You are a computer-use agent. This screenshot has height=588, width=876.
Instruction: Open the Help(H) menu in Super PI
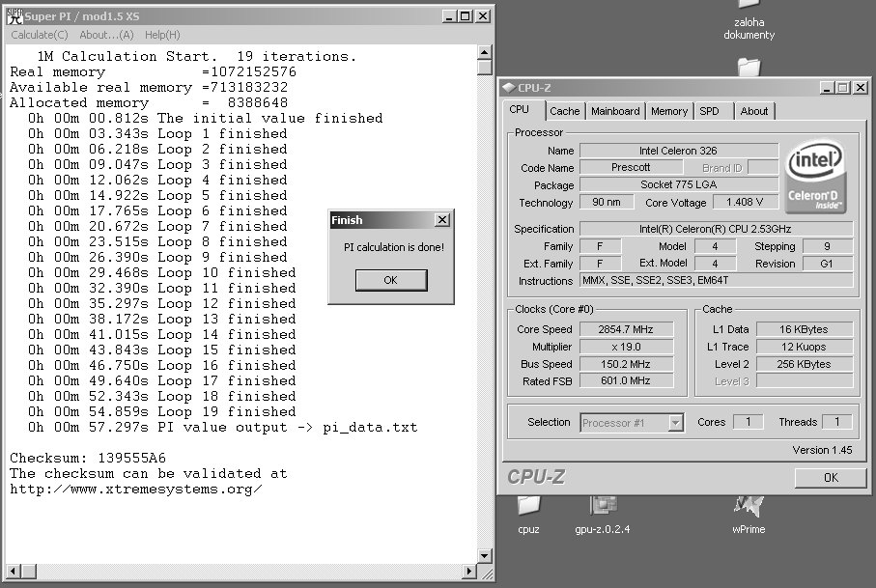click(162, 35)
